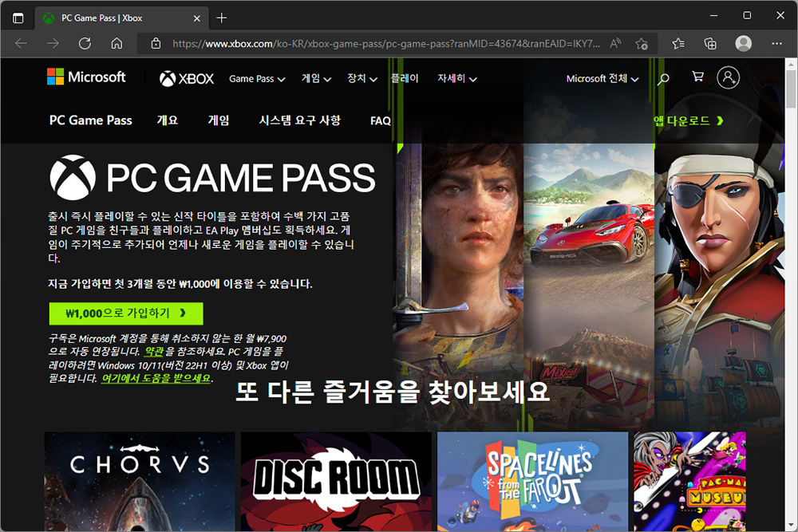
Task: Expand the 게임 dropdown in top navigation
Action: click(316, 79)
